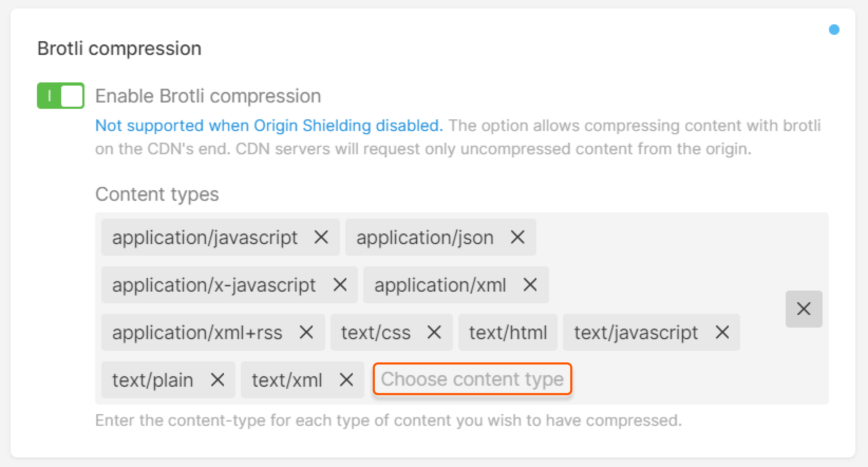Screen dimensions: 868x467
Task: Delete the text/xml tag
Action: pos(346,380)
